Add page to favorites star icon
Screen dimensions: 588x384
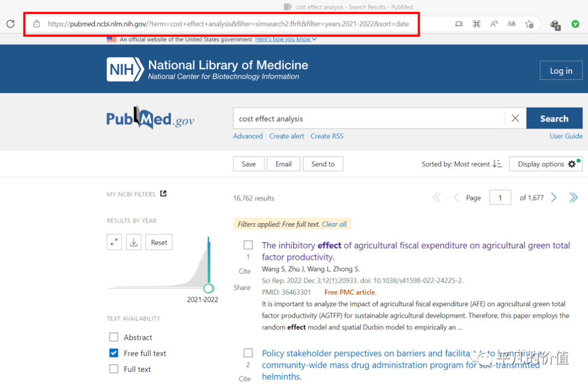click(x=530, y=24)
